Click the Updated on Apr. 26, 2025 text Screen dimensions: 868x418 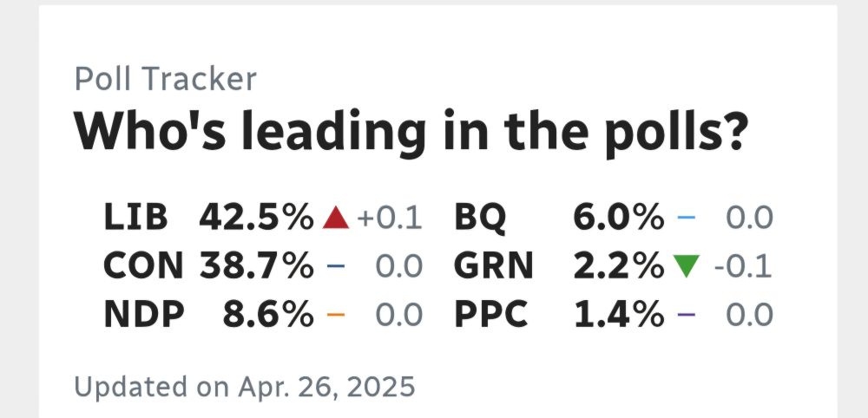[x=245, y=387]
